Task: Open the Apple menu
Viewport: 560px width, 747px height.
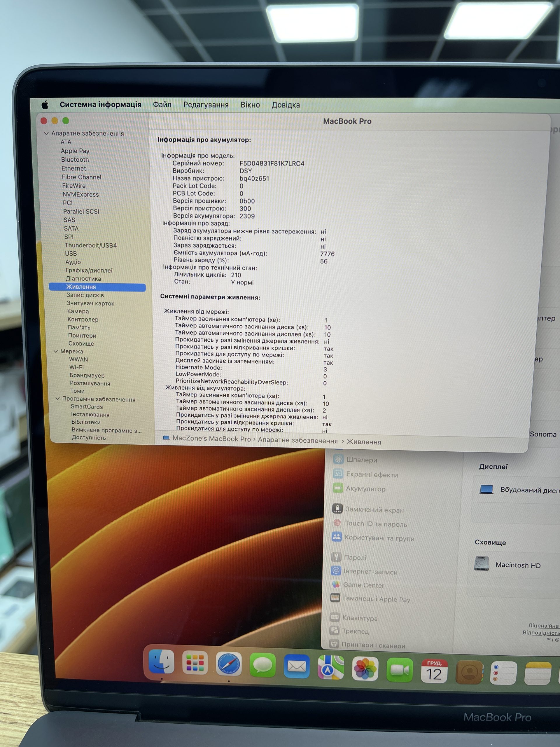Action: (45, 105)
